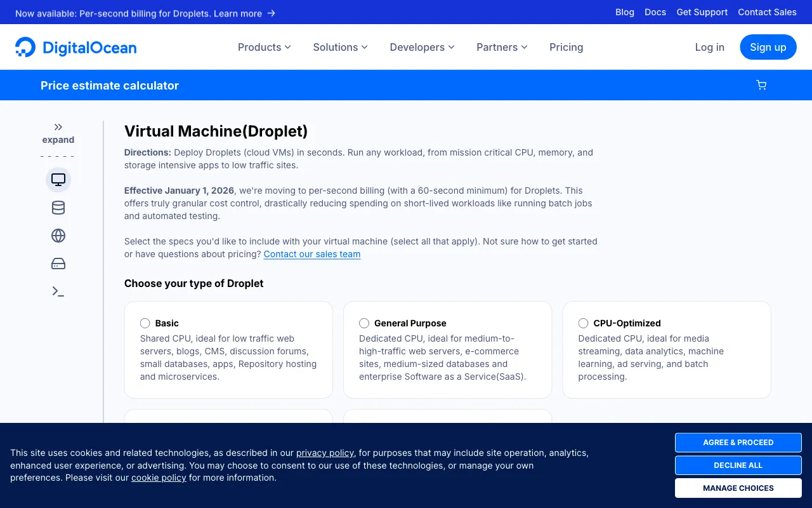812x508 pixels.
Task: Go to the Pricing page
Action: click(x=566, y=47)
